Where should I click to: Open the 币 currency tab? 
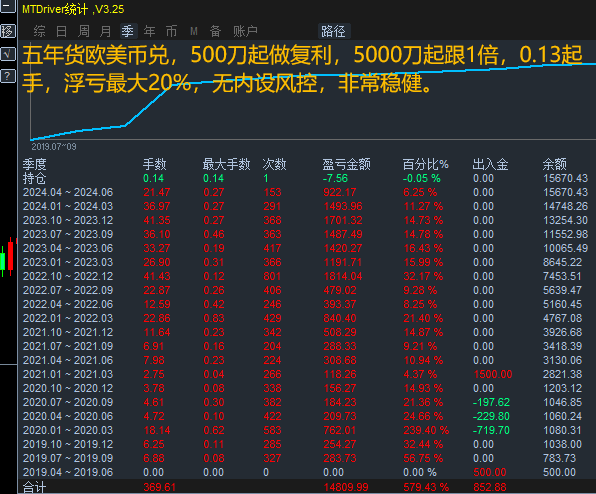coord(171,31)
